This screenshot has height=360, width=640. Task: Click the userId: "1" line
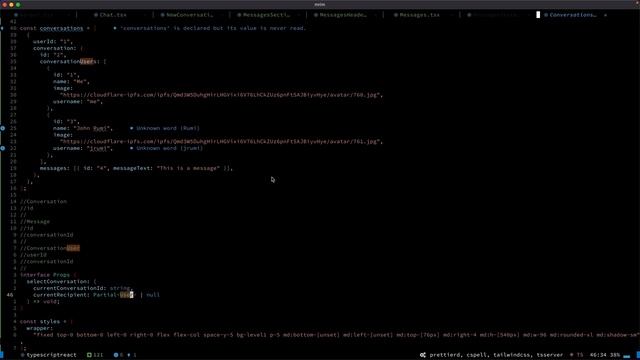(53, 42)
